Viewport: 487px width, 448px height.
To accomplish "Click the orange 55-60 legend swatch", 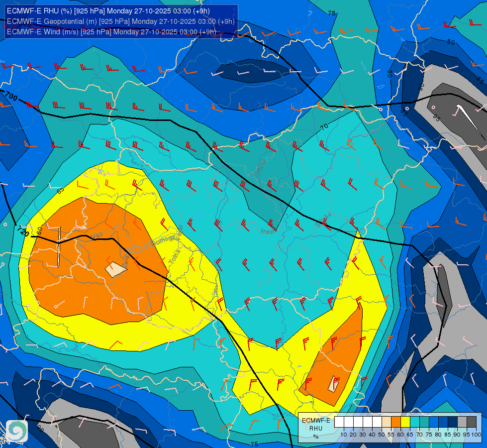I will (x=396, y=422).
